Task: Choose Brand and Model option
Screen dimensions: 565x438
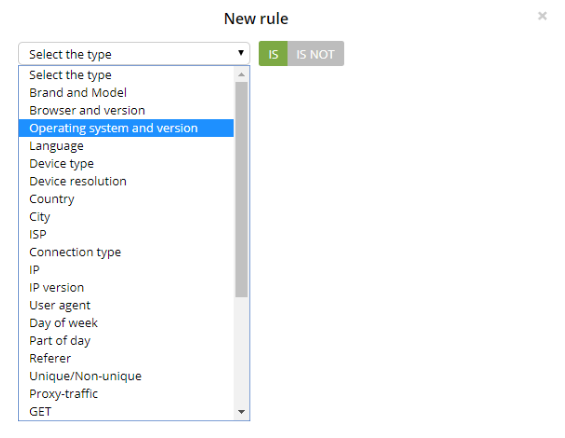Action: click(126, 93)
